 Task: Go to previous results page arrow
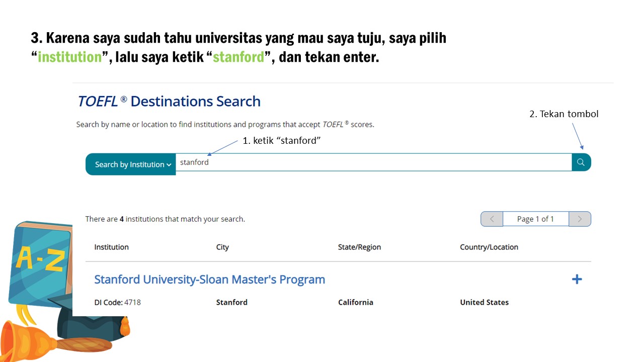tap(492, 219)
